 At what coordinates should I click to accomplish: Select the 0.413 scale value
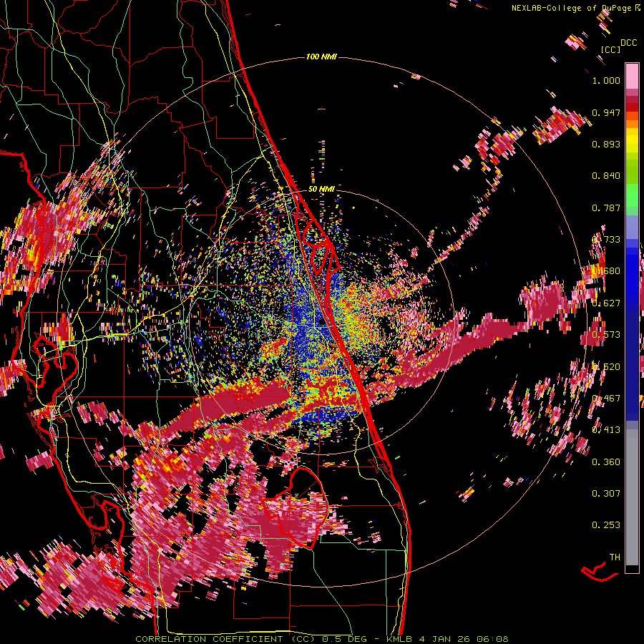(x=606, y=430)
